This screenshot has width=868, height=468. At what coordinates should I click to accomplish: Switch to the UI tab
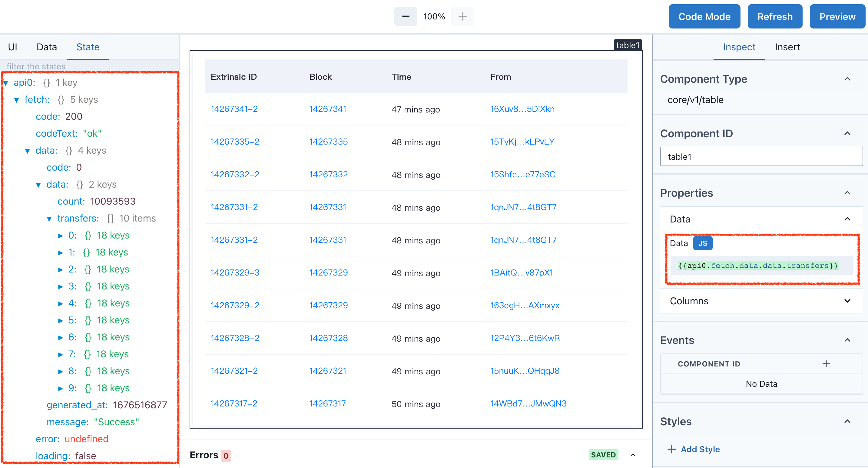pyautogui.click(x=12, y=47)
